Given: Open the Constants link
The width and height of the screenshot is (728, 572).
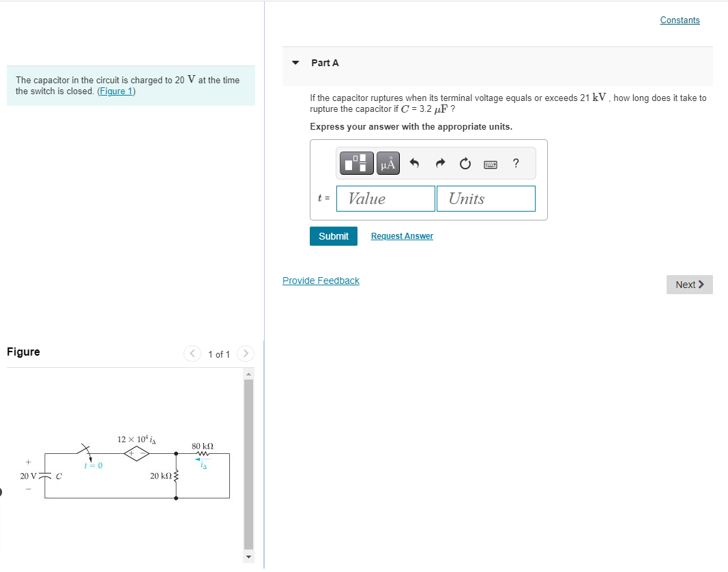Looking at the screenshot, I should (x=680, y=20).
